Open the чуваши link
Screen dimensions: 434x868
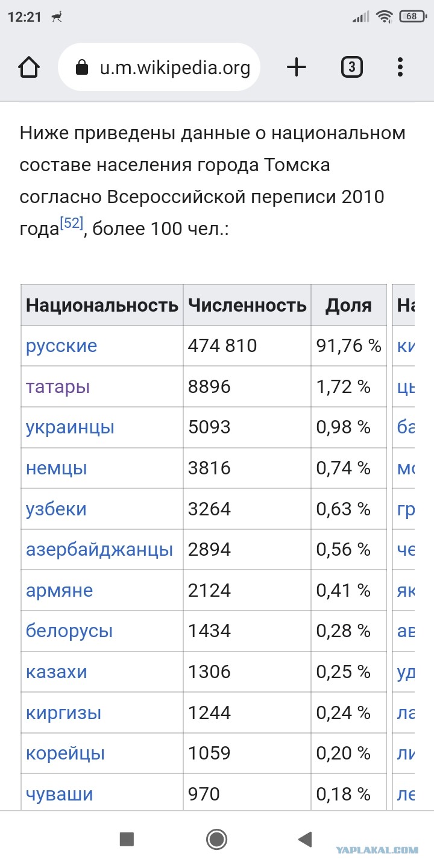(x=59, y=794)
